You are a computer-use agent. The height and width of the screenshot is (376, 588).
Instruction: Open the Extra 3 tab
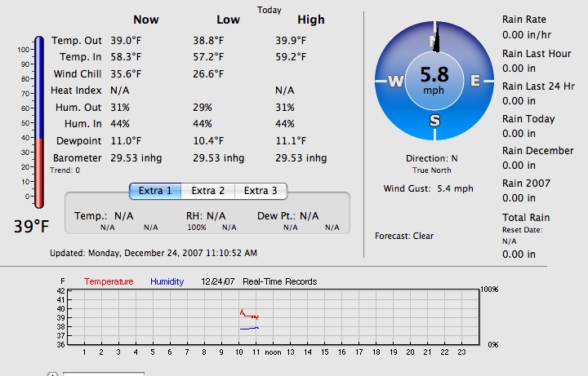[x=261, y=191]
